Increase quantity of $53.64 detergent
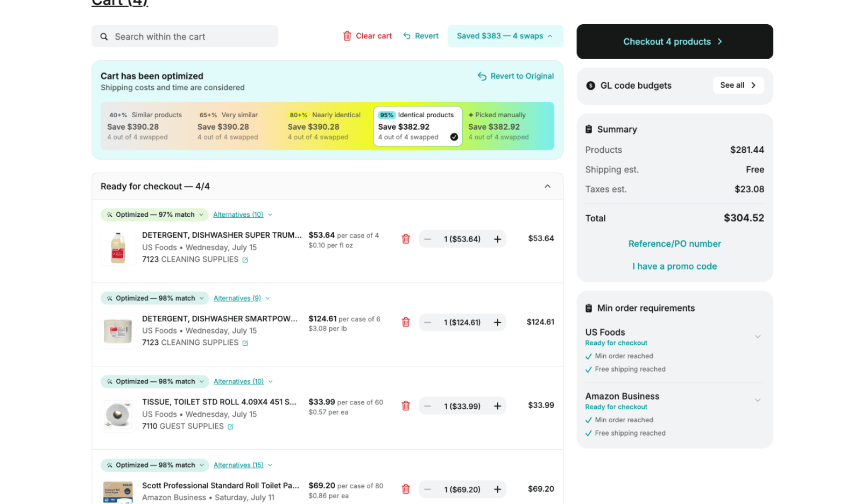The width and height of the screenshot is (861, 504). pyautogui.click(x=497, y=239)
